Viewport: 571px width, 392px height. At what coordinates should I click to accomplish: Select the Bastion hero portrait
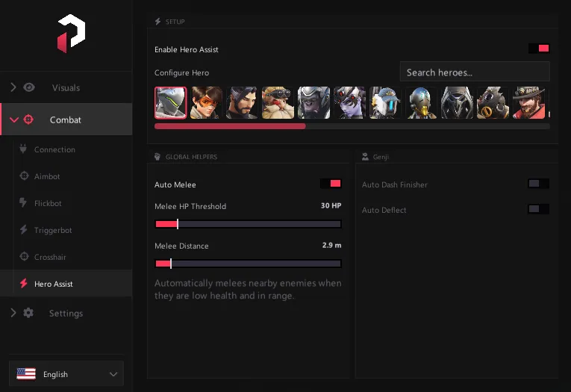(x=385, y=103)
